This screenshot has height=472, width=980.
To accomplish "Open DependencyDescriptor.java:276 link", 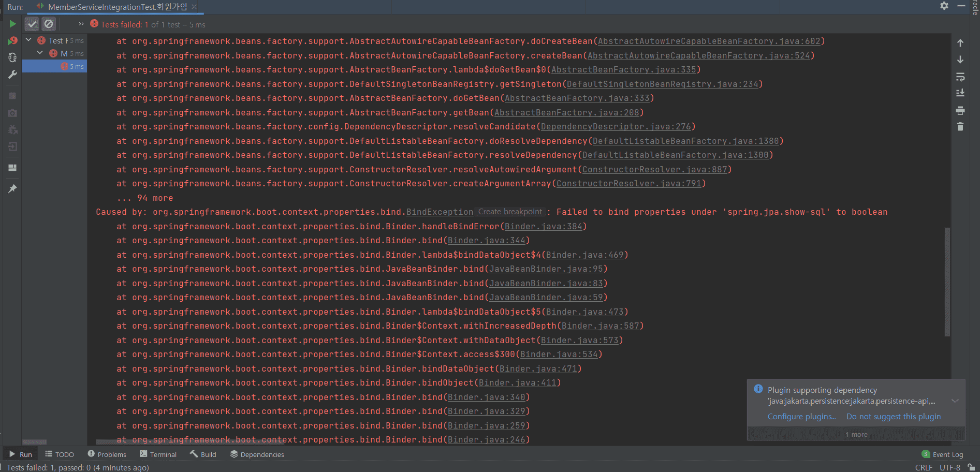I will tap(616, 127).
